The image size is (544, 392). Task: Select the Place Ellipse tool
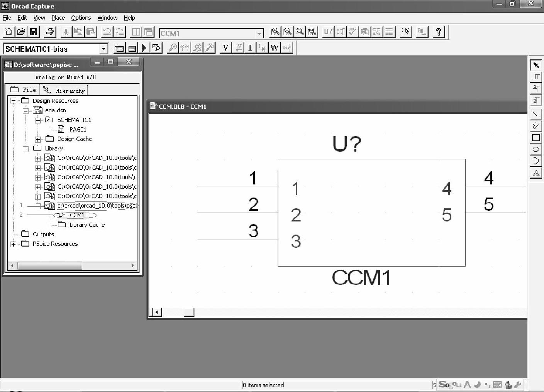point(536,149)
